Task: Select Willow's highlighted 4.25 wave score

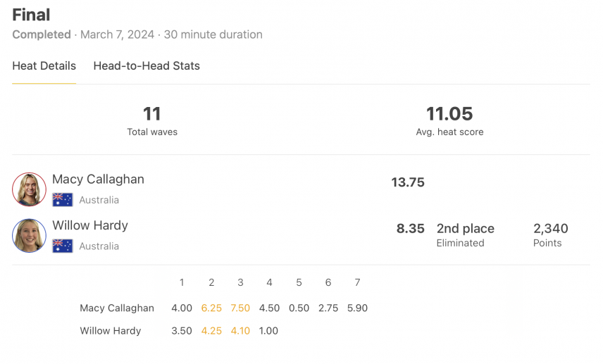Action: tap(211, 331)
